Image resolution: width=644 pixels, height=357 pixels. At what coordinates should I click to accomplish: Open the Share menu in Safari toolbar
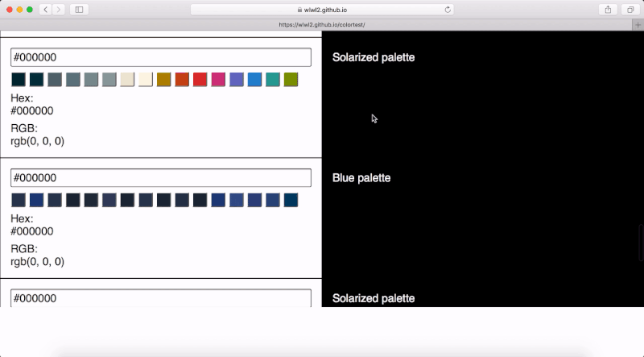click(608, 10)
